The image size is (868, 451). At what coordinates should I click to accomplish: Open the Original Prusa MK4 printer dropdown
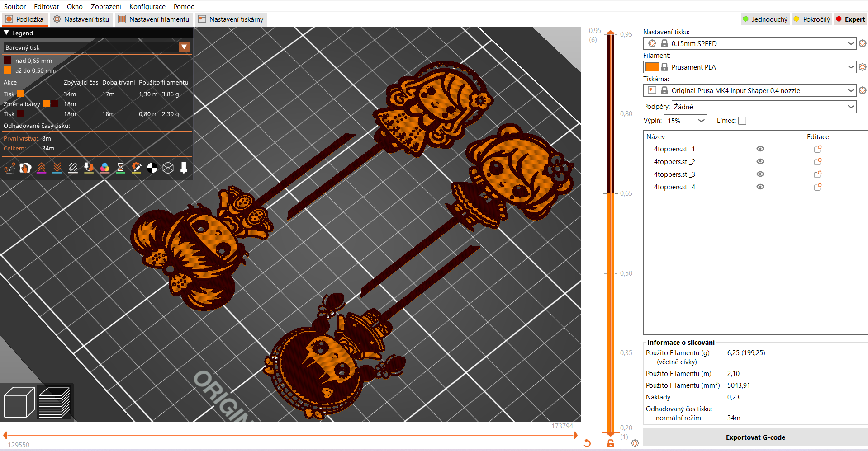coord(750,90)
